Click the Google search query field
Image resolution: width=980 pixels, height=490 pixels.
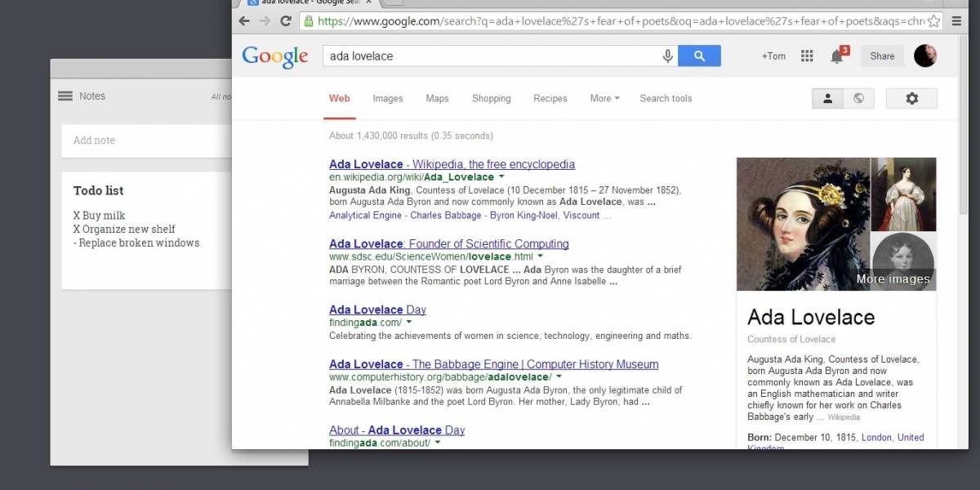coord(490,56)
